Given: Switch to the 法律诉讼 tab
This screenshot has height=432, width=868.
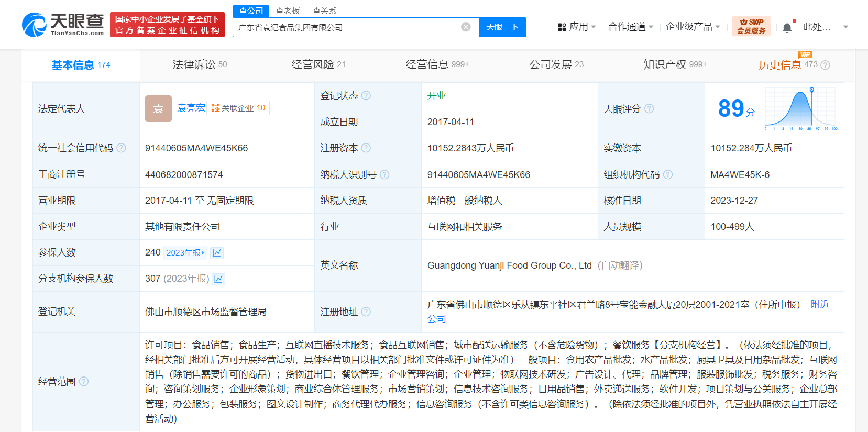Looking at the screenshot, I should (x=200, y=64).
